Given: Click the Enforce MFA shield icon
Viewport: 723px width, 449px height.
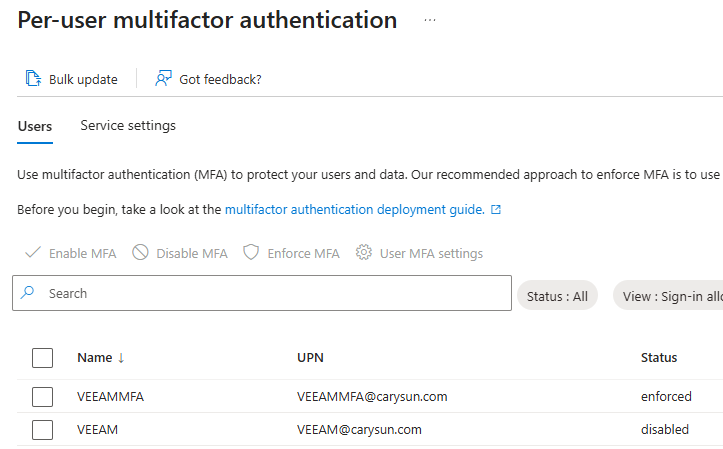Looking at the screenshot, I should tap(251, 253).
